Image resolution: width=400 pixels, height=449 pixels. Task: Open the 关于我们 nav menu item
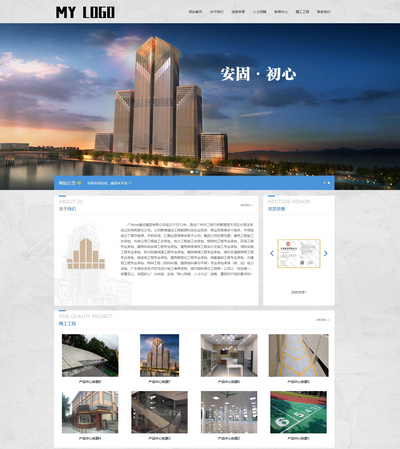(217, 12)
